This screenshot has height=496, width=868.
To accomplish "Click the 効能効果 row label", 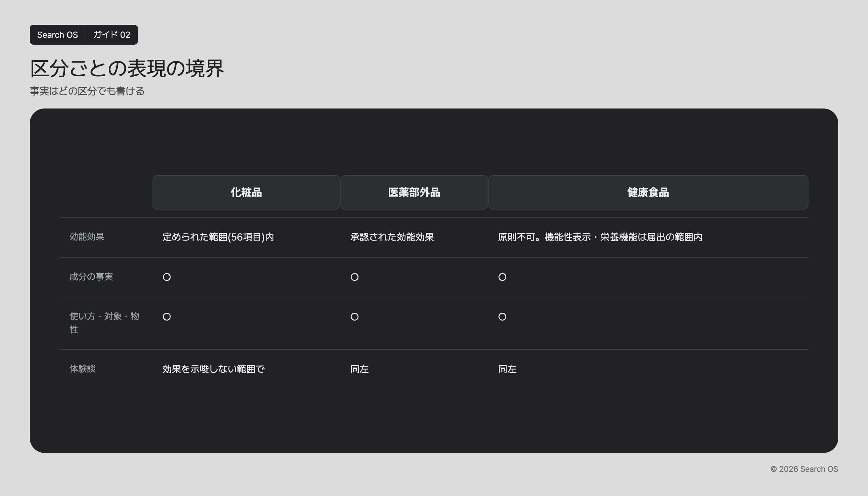I will pyautogui.click(x=87, y=237).
